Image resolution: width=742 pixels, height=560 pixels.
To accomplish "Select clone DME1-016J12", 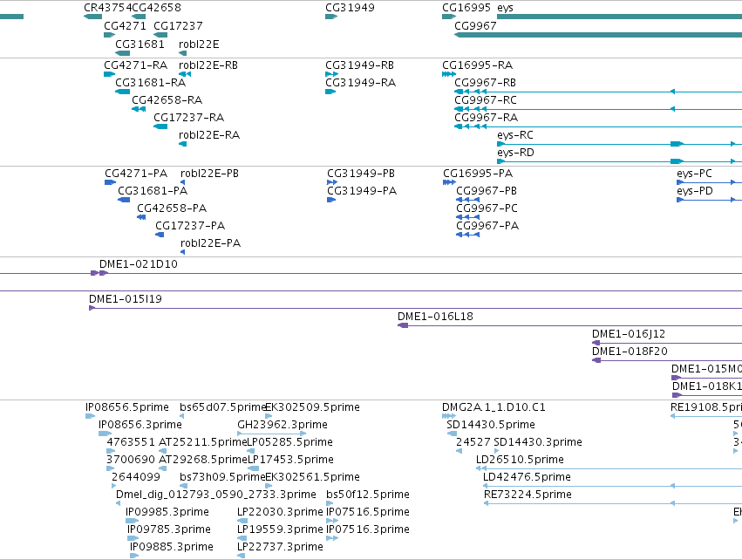I will coord(628,334).
